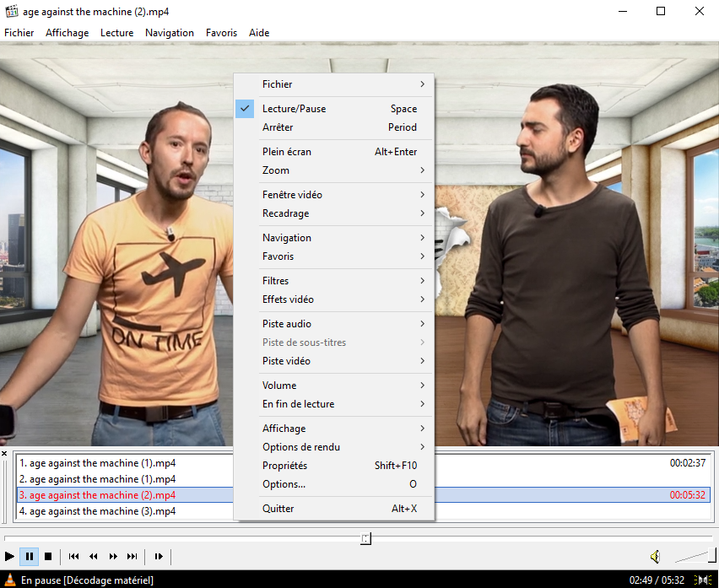
Task: Mute audio with the speaker icon
Action: tap(655, 557)
